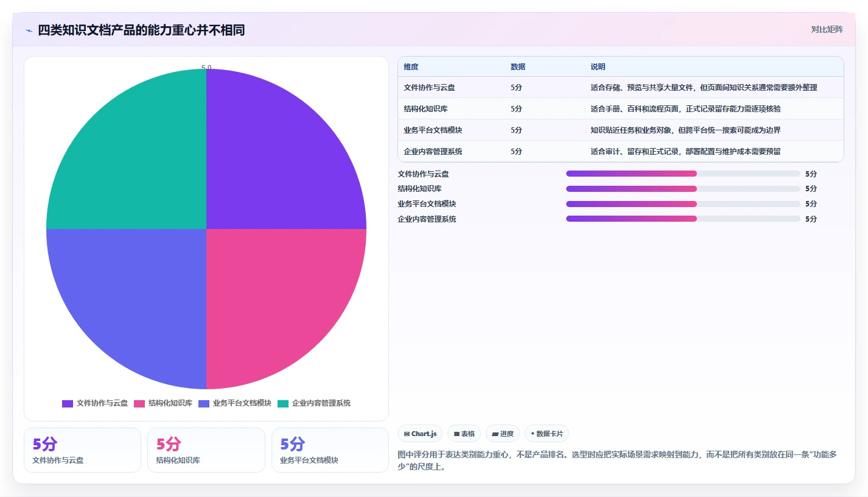Click description starting 适合存储、预览与共享
Viewport: 868px width, 497px height.
pyautogui.click(x=704, y=88)
